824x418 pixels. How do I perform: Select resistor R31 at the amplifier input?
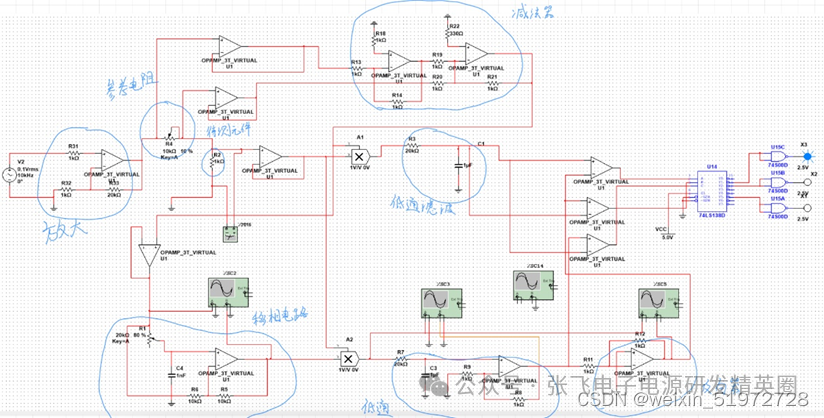74,154
